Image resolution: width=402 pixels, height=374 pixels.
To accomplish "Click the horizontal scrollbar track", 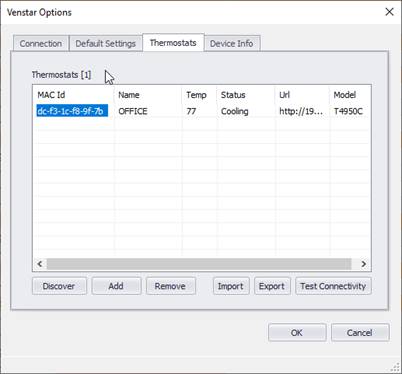I will tap(199, 264).
